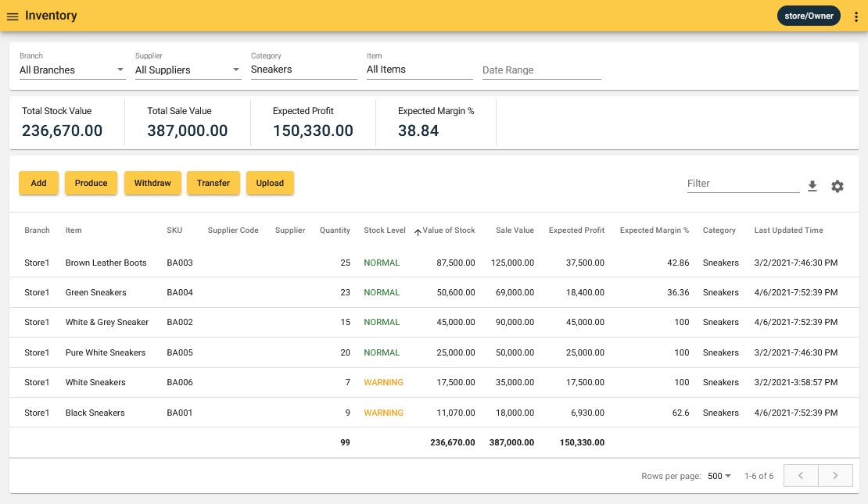Click the Date Range field
Image resolution: width=868 pixels, height=504 pixels.
click(541, 70)
